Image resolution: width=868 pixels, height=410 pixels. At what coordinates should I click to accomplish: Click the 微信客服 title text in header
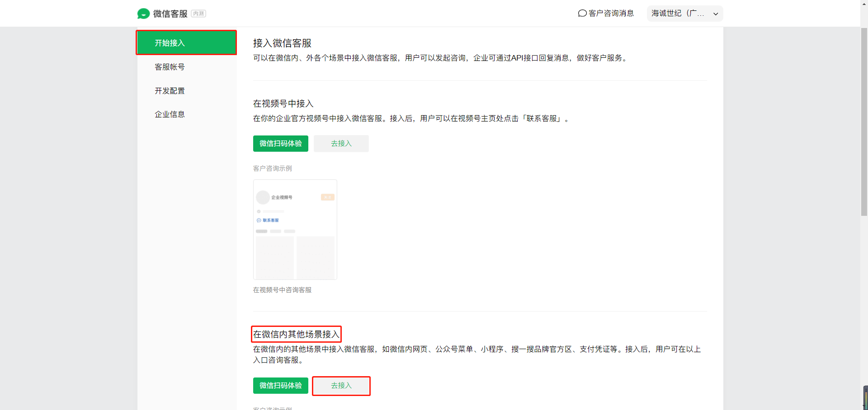[170, 14]
